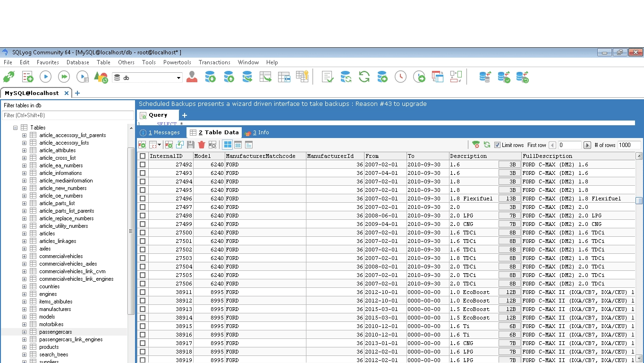Open a new query editor from main toolbar
Screen dimensions: 644x363
pyautogui.click(x=27, y=77)
